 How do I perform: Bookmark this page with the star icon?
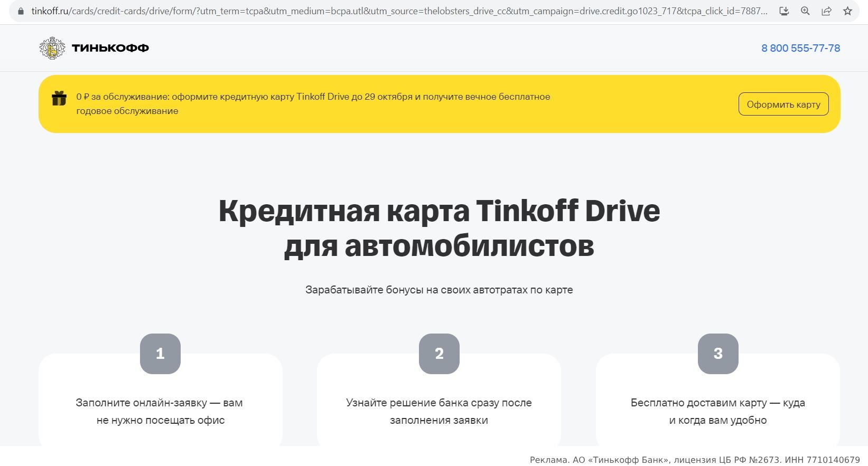tap(847, 11)
